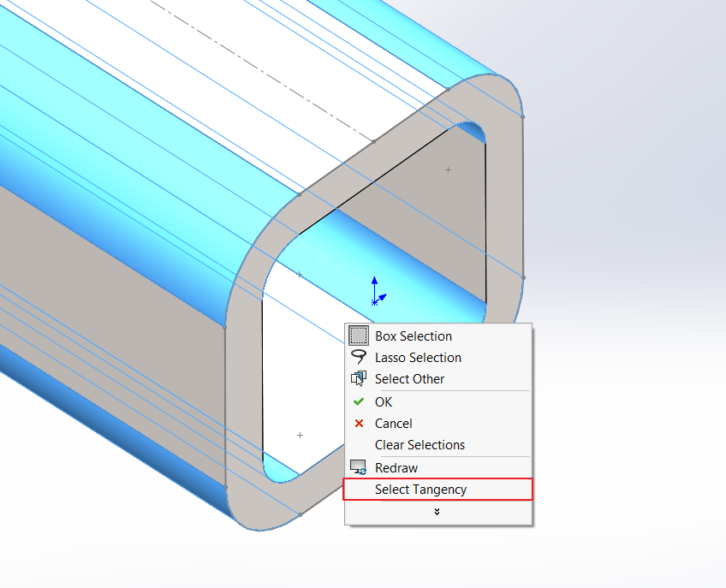
Task: Confirm with the green OK checkmark
Action: pos(359,402)
